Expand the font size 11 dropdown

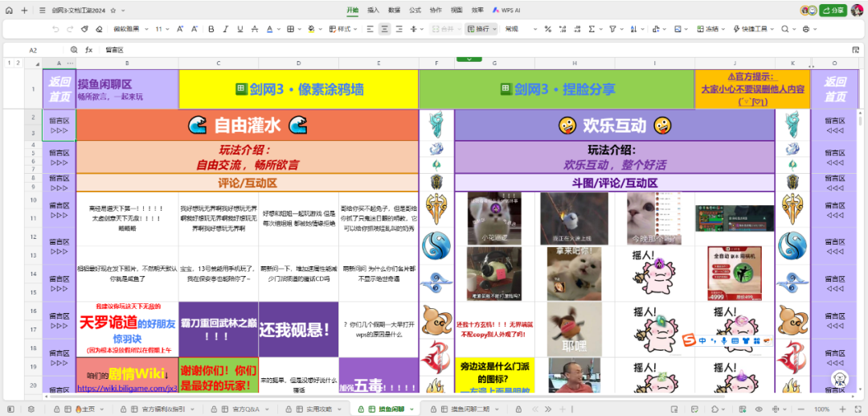tap(162, 29)
